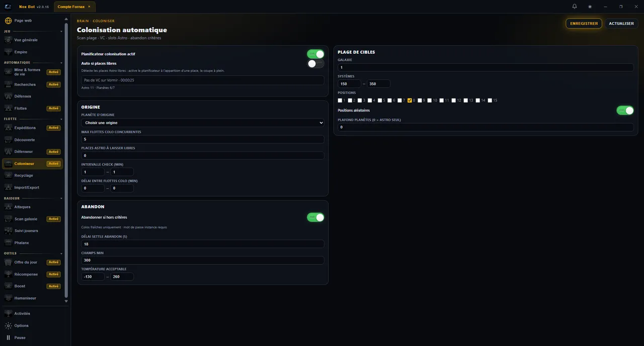Click the Empire sidebar icon
The height and width of the screenshot is (346, 644).
8,52
